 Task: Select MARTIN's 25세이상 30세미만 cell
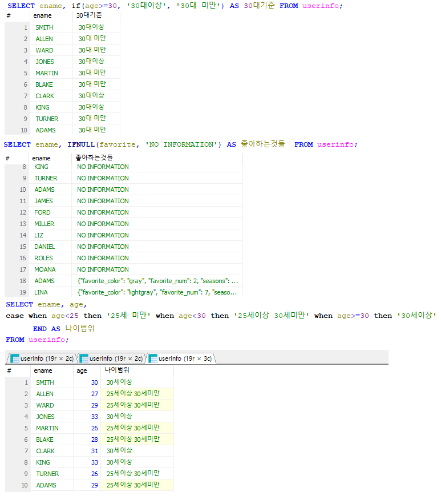(137, 428)
